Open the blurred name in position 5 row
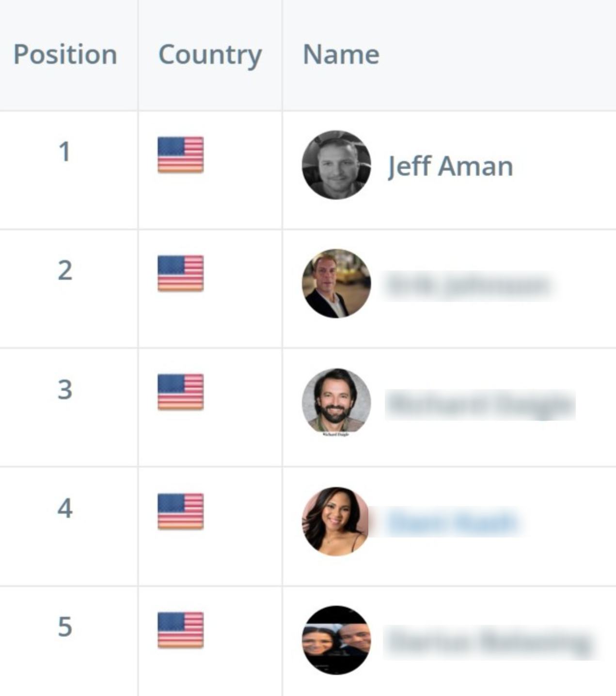The image size is (616, 696). click(490, 643)
